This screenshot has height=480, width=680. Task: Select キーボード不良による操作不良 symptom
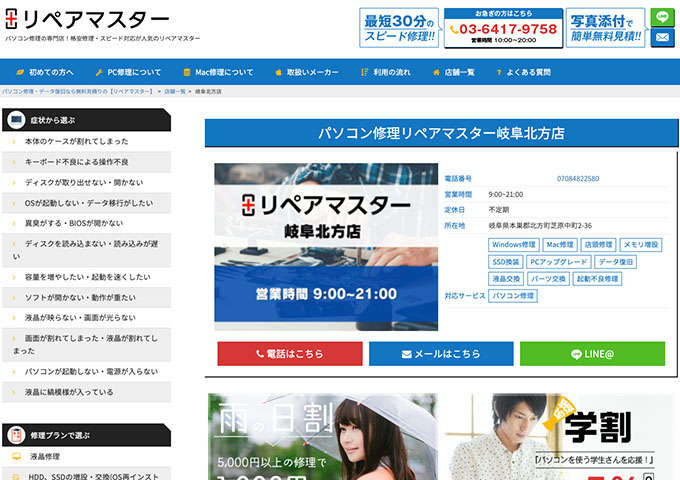click(x=86, y=162)
